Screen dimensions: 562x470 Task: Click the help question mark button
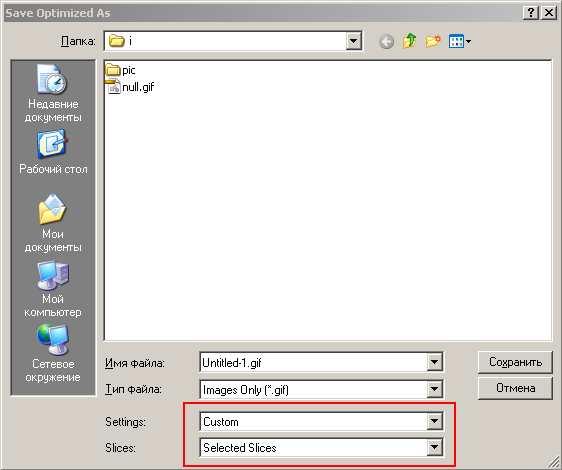coord(530,13)
